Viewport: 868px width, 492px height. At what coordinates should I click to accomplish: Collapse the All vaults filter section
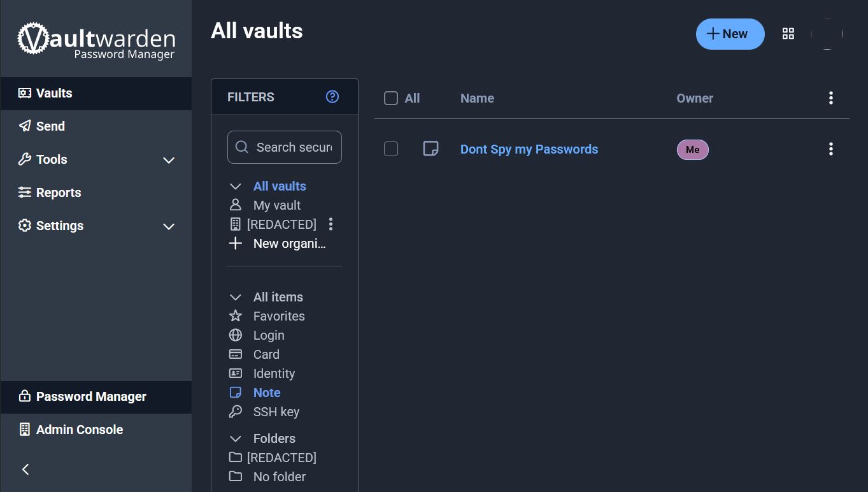point(235,185)
